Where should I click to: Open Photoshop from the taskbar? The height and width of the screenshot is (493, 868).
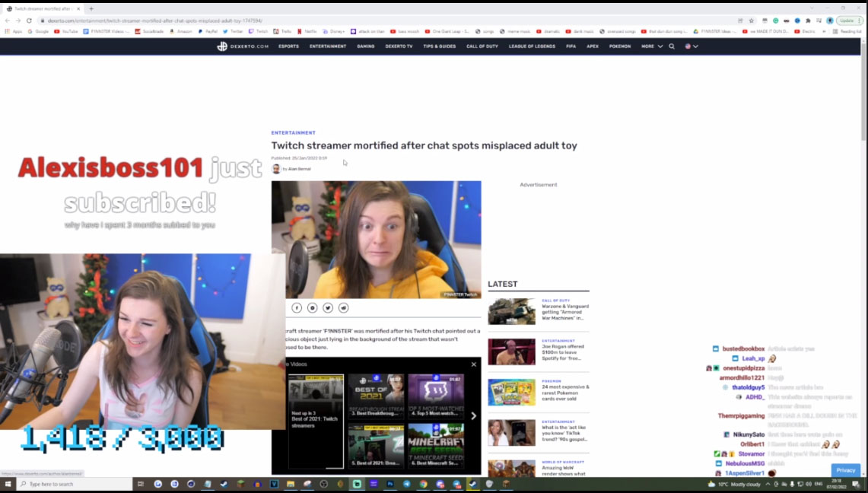pos(390,484)
